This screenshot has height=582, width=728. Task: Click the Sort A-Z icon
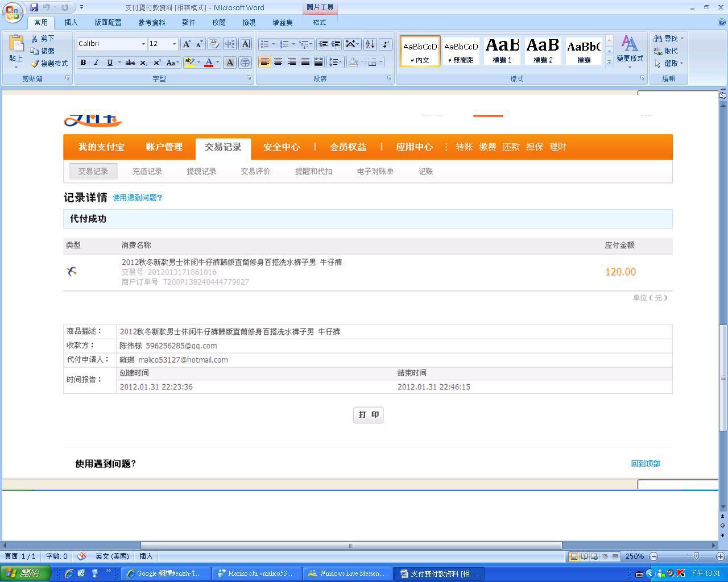(370, 44)
